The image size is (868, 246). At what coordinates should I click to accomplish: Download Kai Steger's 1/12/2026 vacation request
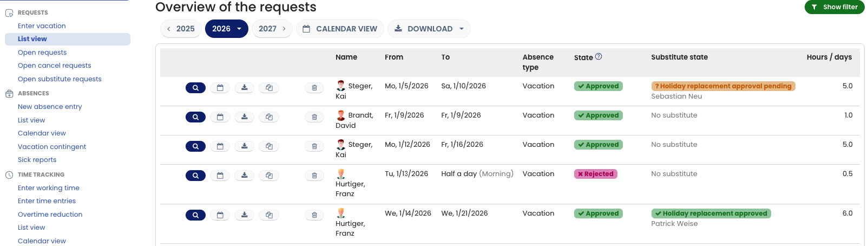click(x=245, y=146)
